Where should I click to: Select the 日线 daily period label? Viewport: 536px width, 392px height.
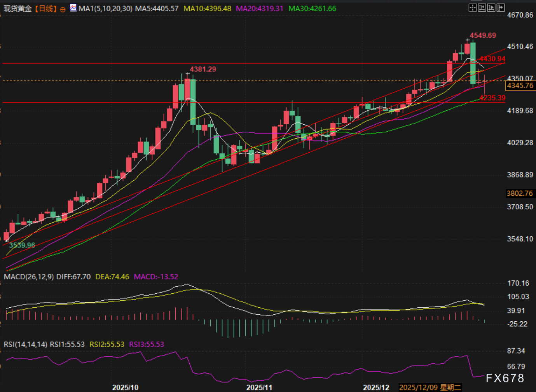coord(46,9)
